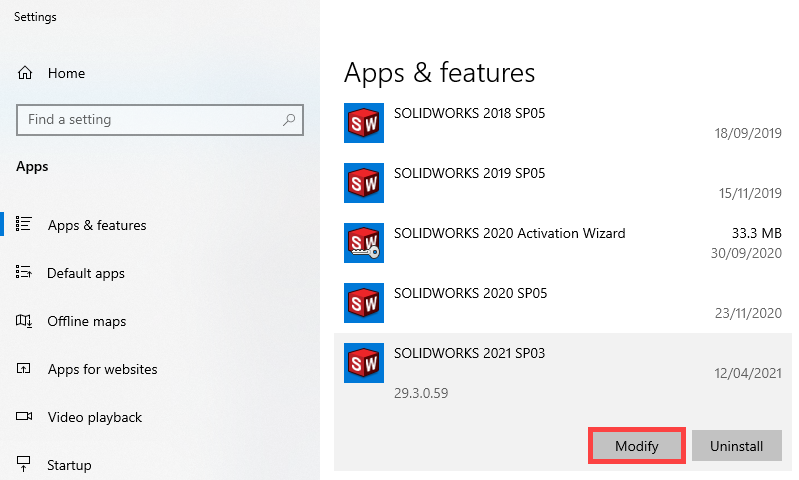Click the version number 29.3.0.59
The image size is (799, 480).
[421, 393]
